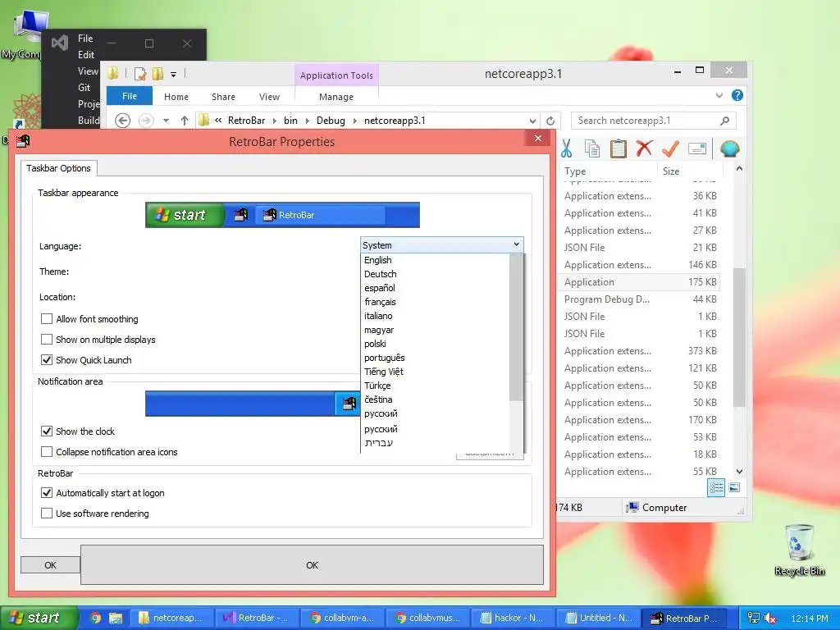This screenshot has height=630, width=840.
Task: Open Explorer from the Quick Launch area
Action: coord(115,618)
